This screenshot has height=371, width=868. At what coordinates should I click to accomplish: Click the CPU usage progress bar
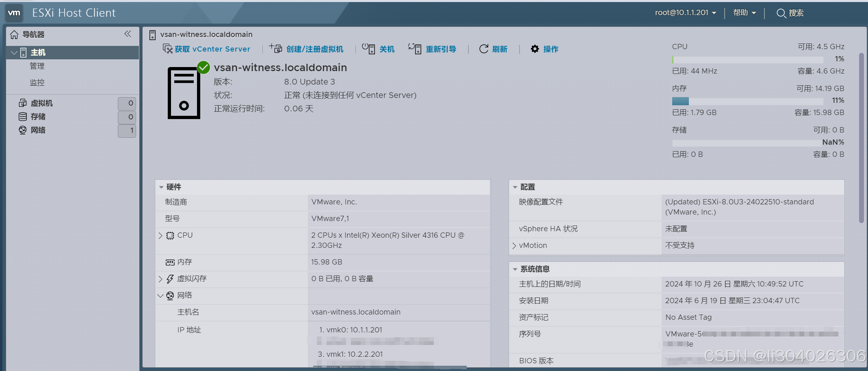[748, 60]
